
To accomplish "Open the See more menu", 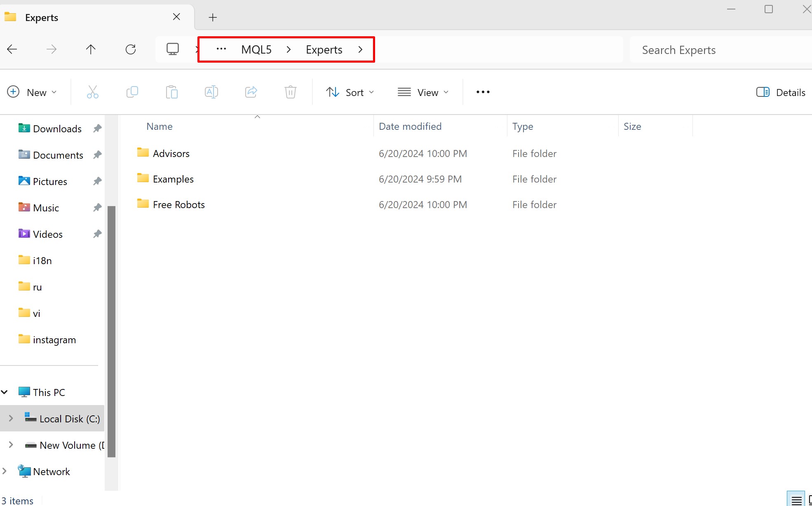I will pos(482,92).
